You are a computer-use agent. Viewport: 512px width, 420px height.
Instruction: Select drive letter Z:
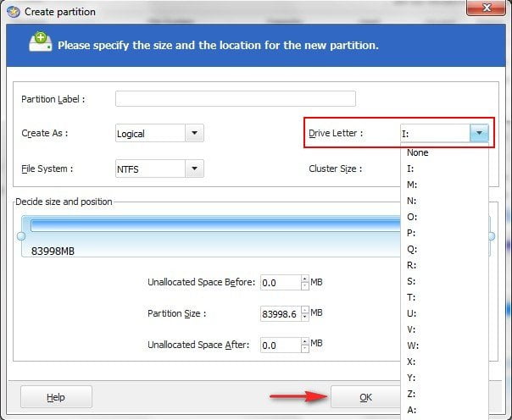(x=413, y=393)
